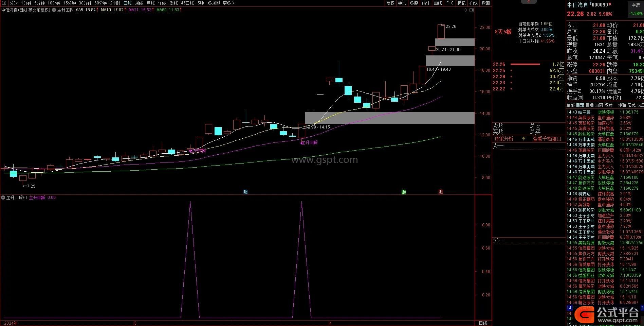Click the 日线 label at bottom right of chart

[483, 323]
